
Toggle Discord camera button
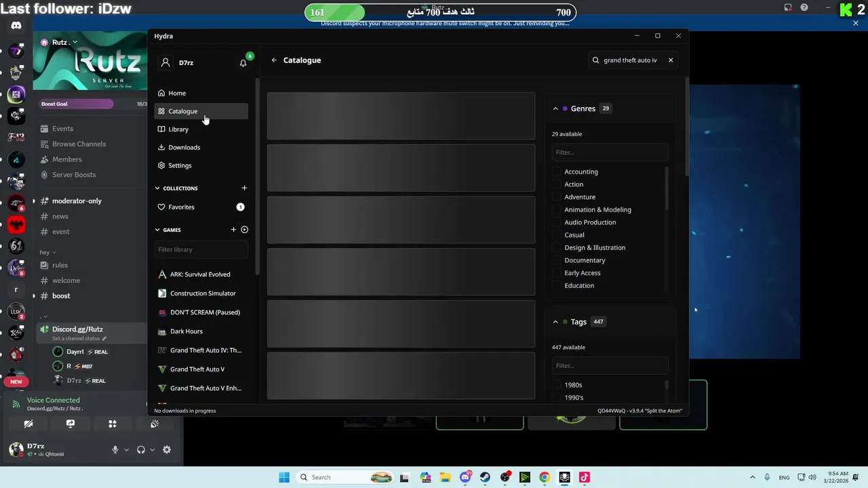tap(28, 424)
